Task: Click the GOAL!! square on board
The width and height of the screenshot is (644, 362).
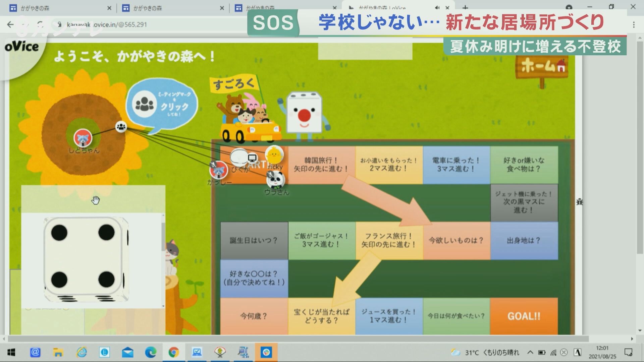Action: [x=524, y=316]
